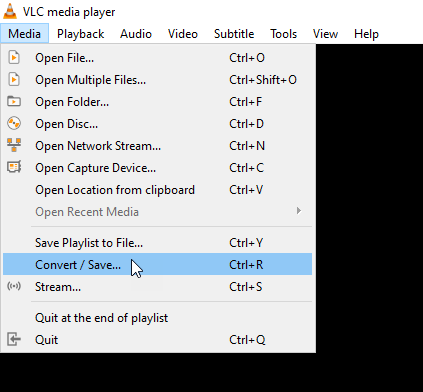Click the Open Disc icon
Viewport: 423px width, 392px height.
click(x=14, y=123)
